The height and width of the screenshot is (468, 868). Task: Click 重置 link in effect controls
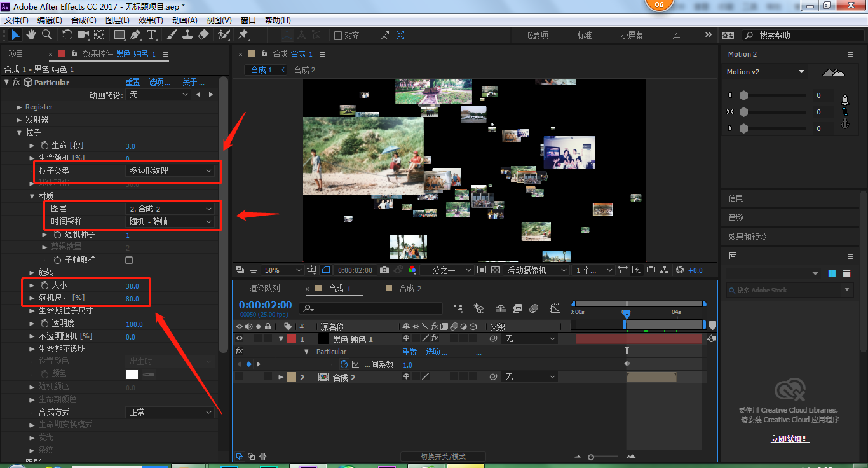tap(133, 83)
